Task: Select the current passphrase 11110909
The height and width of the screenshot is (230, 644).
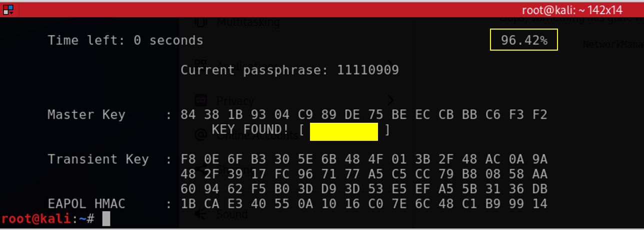Action: click(x=367, y=70)
